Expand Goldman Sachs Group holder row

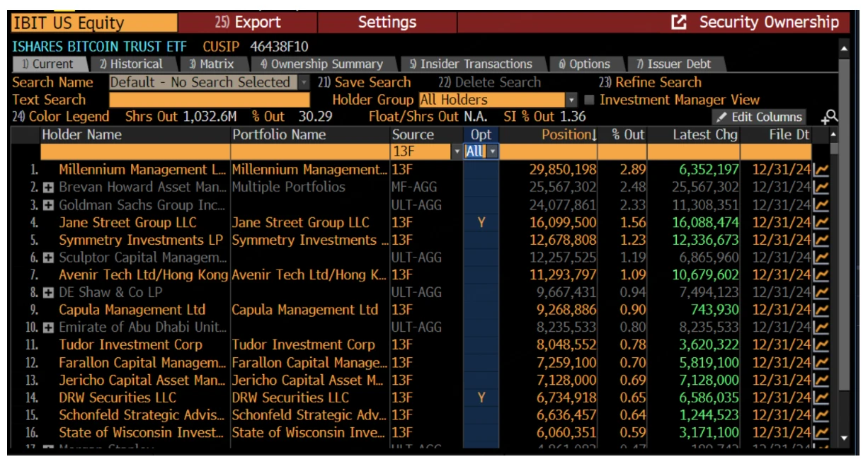49,205
